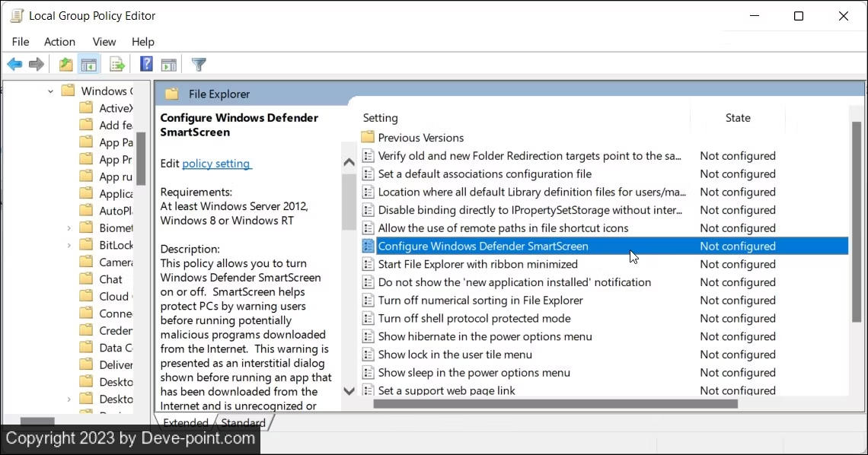868x455 pixels.
Task: Open the Help menu
Action: [x=143, y=41]
